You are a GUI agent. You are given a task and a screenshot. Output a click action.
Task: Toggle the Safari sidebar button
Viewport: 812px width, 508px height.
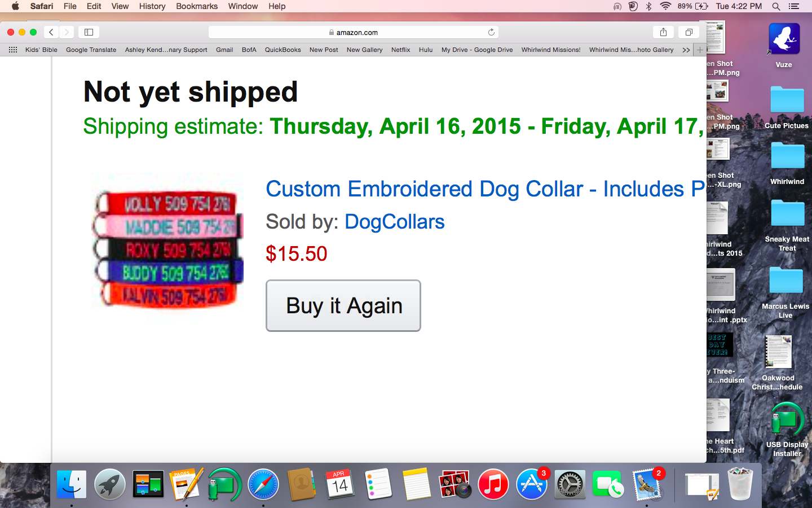click(x=89, y=32)
